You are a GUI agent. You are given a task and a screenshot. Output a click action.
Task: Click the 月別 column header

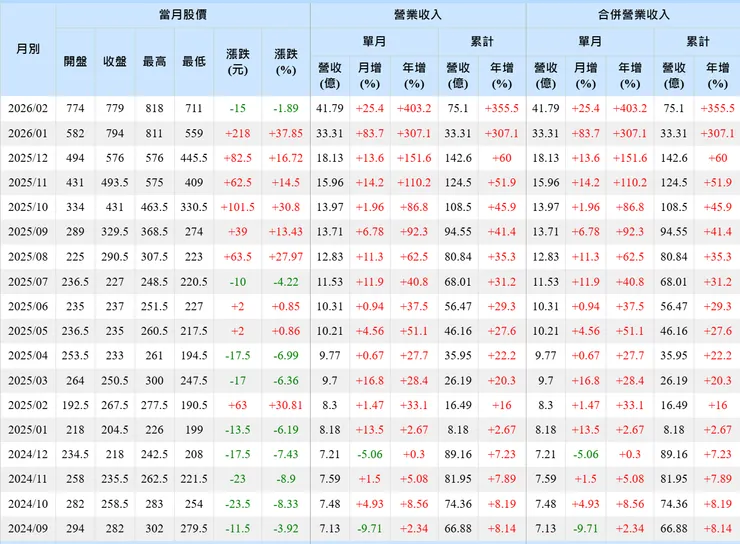28,49
